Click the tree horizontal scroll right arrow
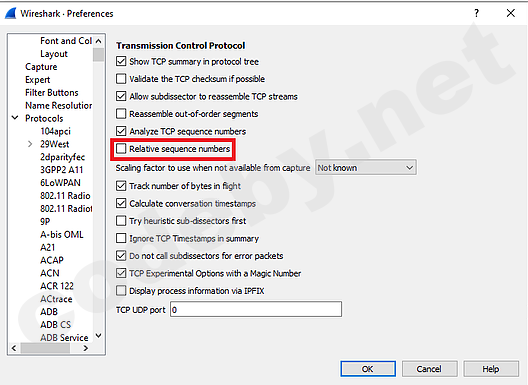Viewport: 528px width, 385px height. (x=86, y=348)
